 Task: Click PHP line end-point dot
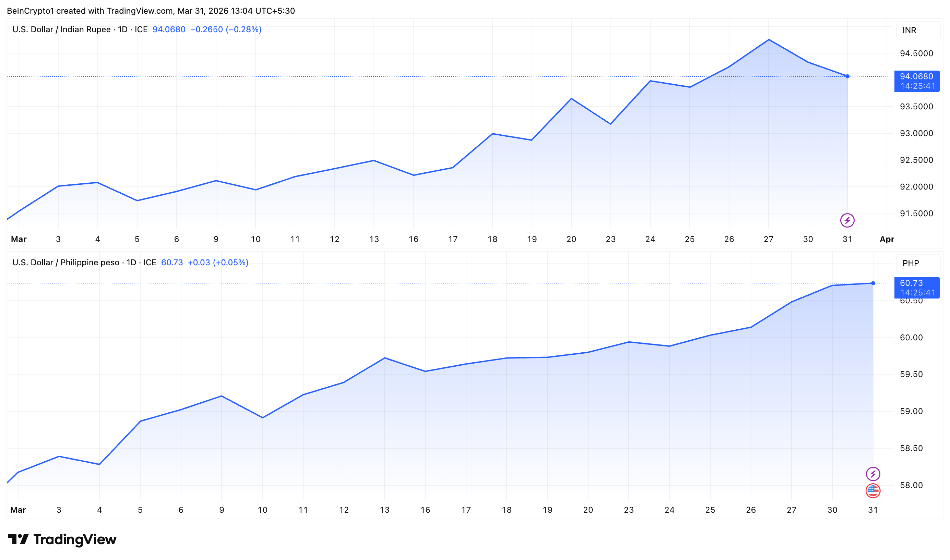coord(873,283)
